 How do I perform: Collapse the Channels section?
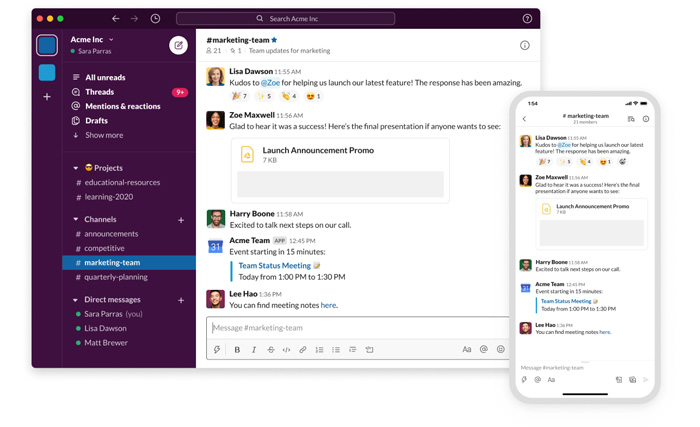pyautogui.click(x=75, y=219)
